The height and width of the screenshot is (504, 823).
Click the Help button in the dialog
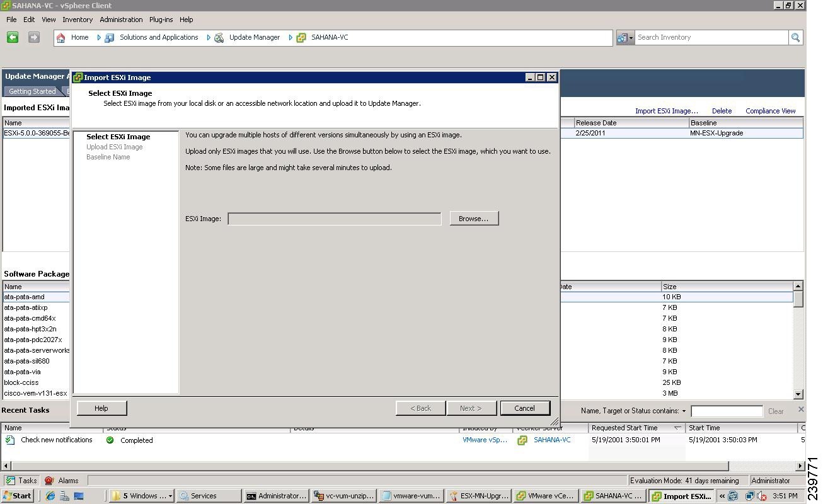[x=101, y=408]
